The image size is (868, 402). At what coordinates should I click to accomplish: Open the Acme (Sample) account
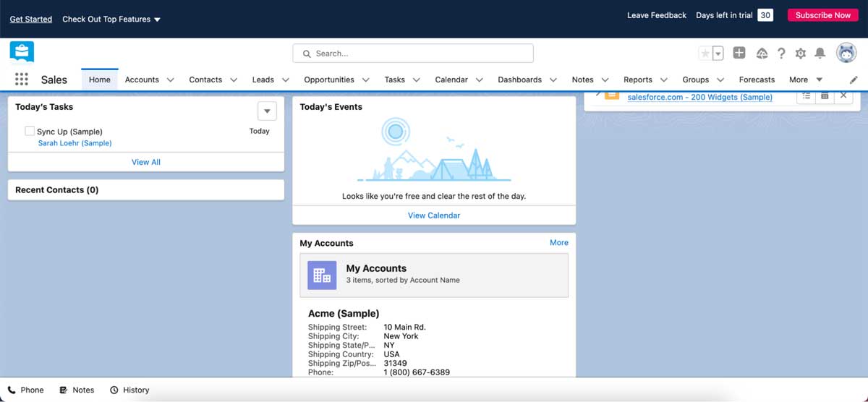pyautogui.click(x=344, y=314)
